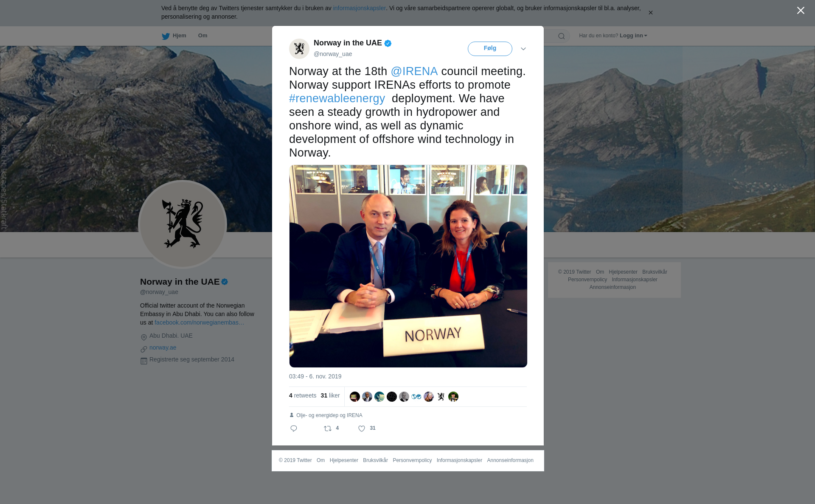Screen dimensions: 815x504
Task: Click the retweet icon with count 4
Action: 328,428
